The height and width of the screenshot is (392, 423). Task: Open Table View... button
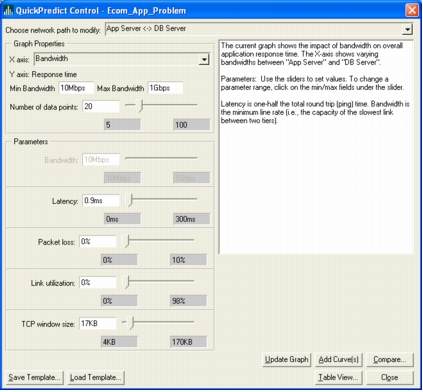tap(338, 378)
